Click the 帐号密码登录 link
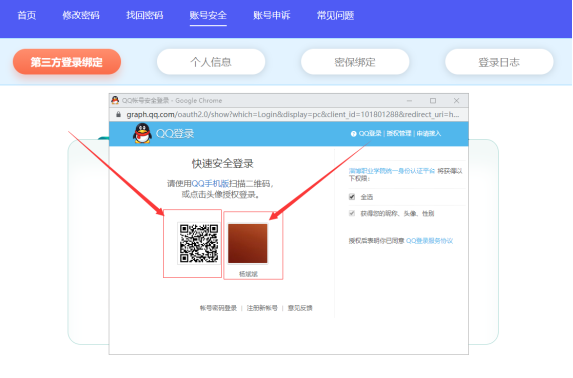This screenshot has width=573, height=378. tap(218, 308)
